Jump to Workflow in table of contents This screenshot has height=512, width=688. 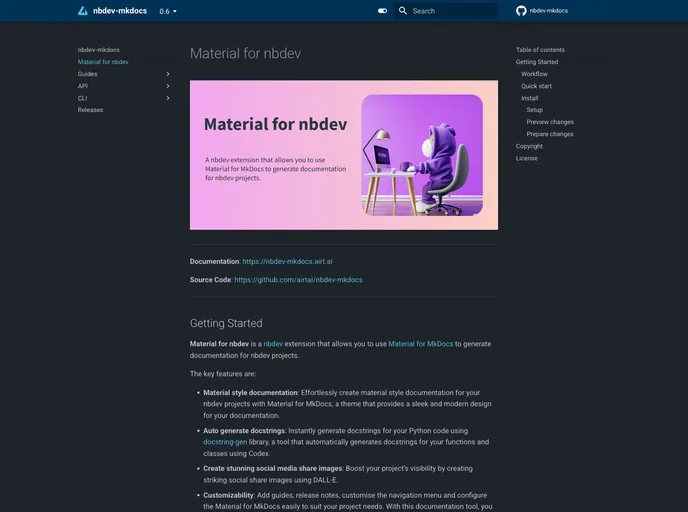click(x=534, y=74)
